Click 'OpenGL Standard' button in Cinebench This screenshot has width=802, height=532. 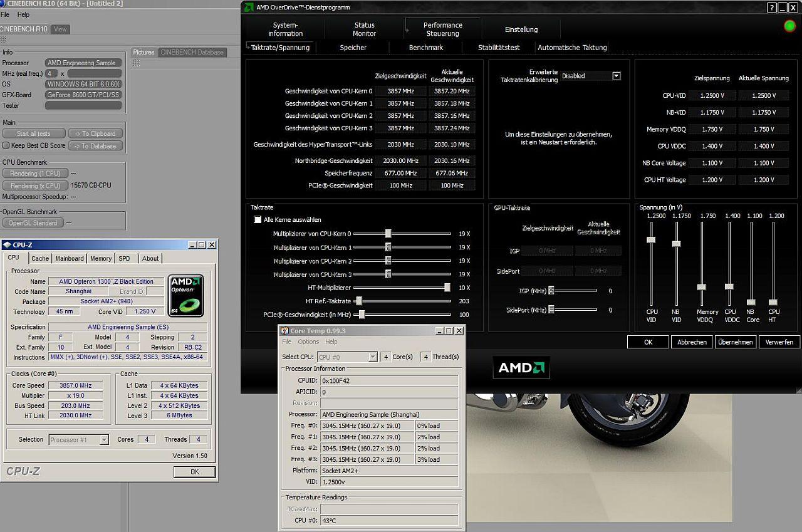click(x=33, y=223)
